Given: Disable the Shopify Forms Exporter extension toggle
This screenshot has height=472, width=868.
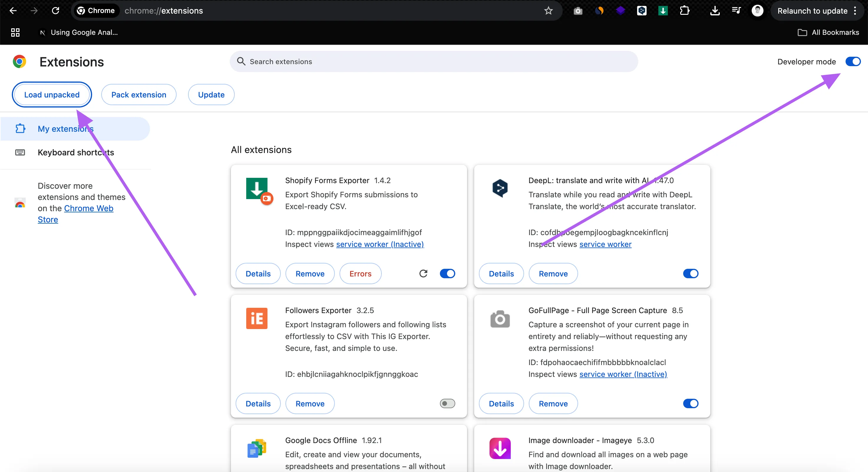Looking at the screenshot, I should [x=448, y=274].
